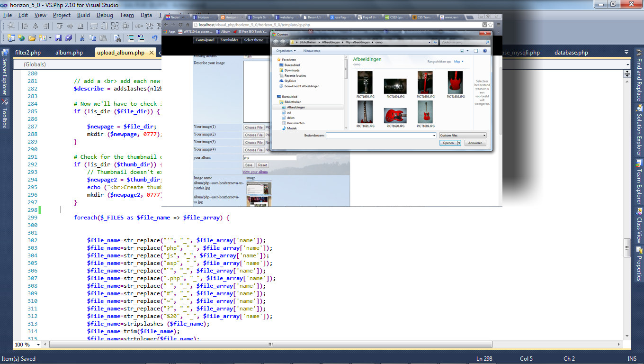Click the Find in Files binoculars icon

117,38
